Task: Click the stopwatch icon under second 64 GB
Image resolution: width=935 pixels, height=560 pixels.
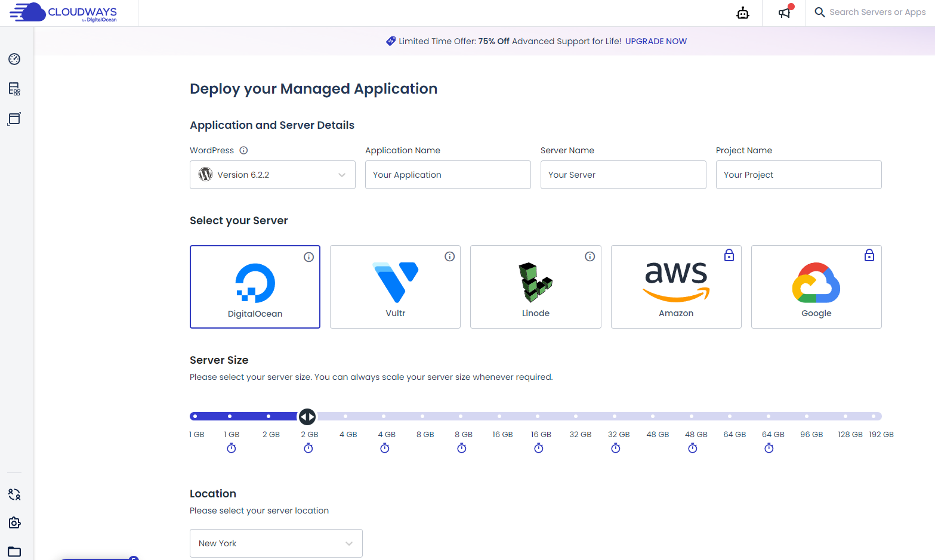Action: click(x=769, y=448)
